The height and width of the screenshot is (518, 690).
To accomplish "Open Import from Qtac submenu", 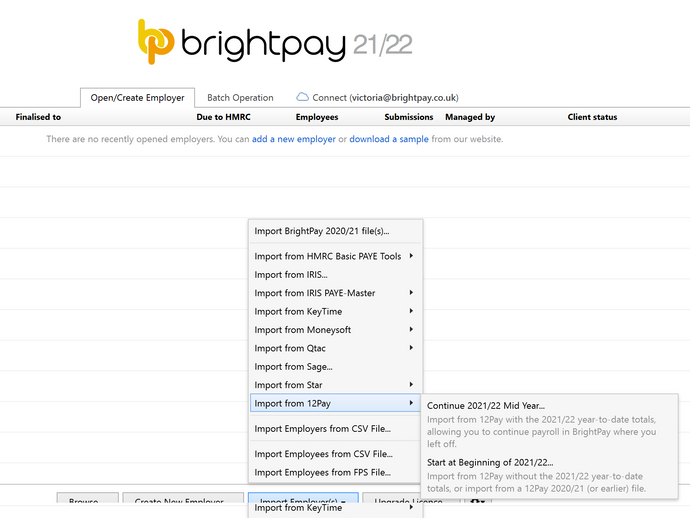I will [335, 349].
